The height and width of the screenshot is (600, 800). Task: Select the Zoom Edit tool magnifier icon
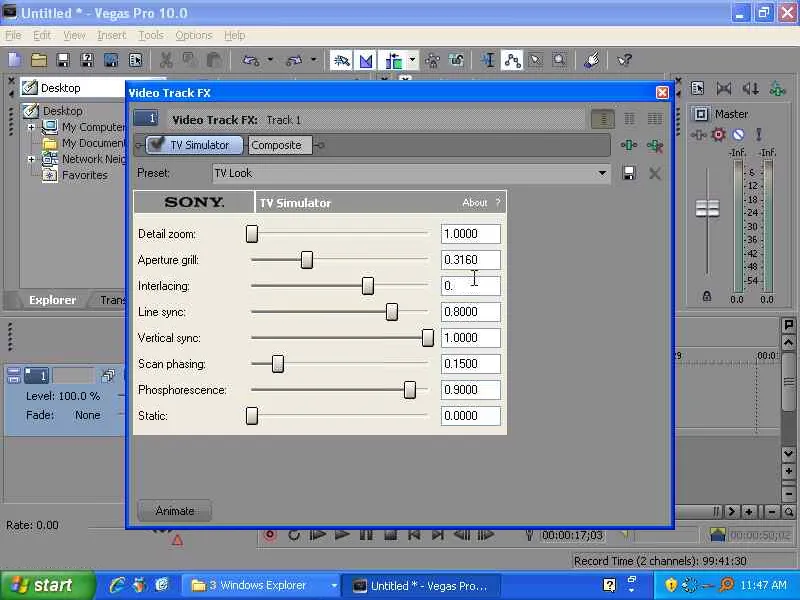click(x=560, y=61)
